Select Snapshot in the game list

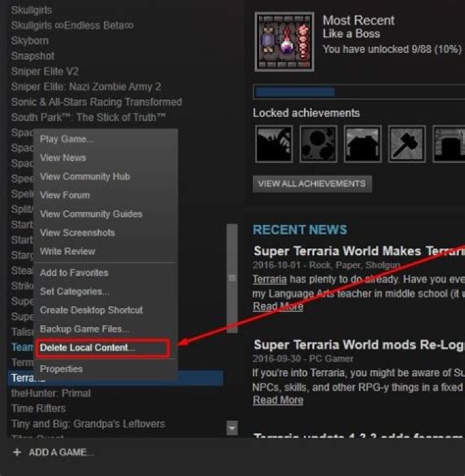click(x=33, y=56)
